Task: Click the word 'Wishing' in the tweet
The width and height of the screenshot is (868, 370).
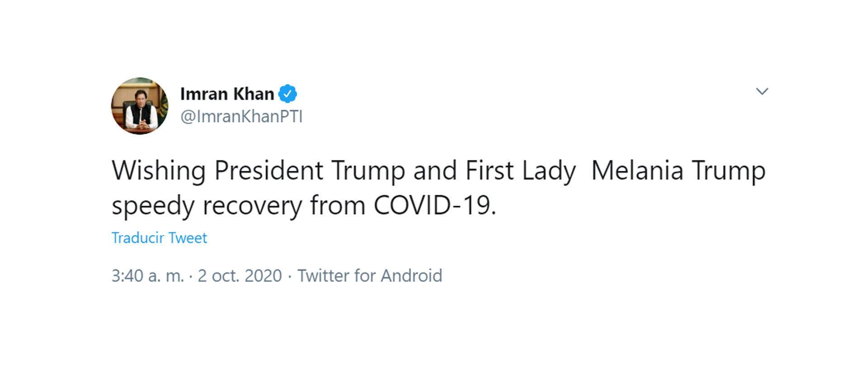Action: tap(159, 171)
